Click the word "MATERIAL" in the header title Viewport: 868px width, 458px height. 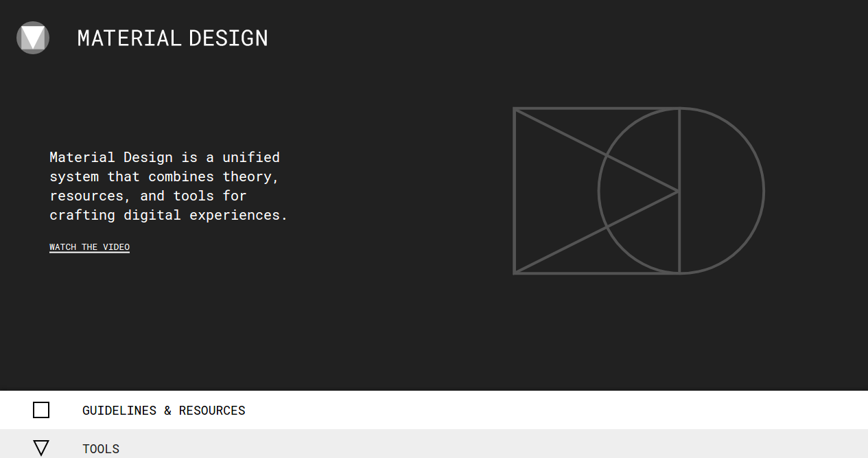(x=129, y=38)
